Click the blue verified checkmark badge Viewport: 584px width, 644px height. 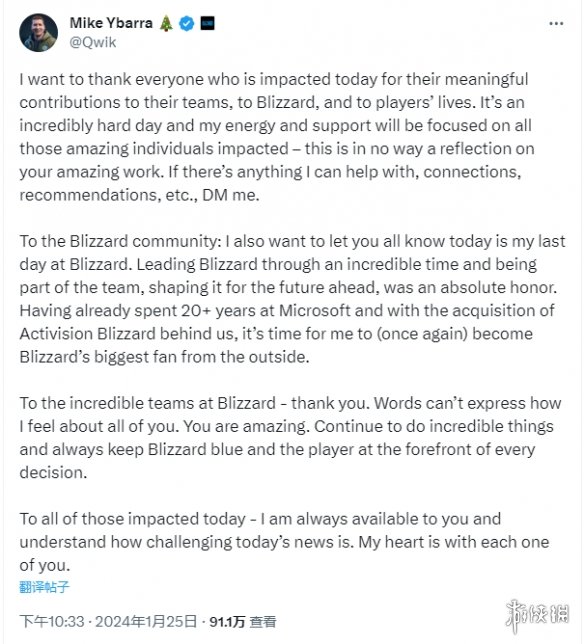[x=187, y=23]
